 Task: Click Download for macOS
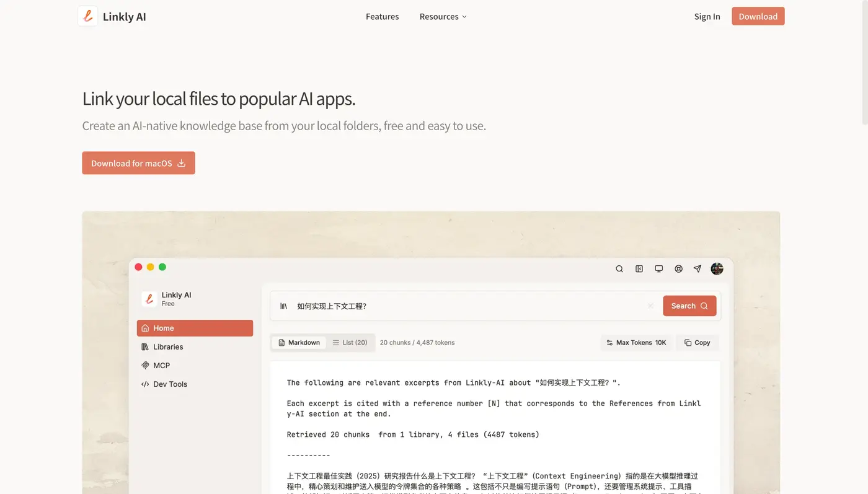coord(138,162)
